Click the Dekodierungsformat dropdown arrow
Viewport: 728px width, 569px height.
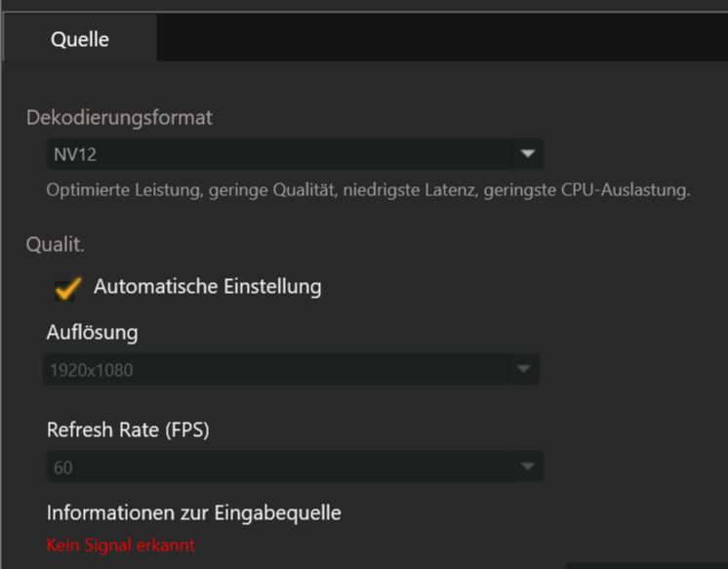(527, 153)
